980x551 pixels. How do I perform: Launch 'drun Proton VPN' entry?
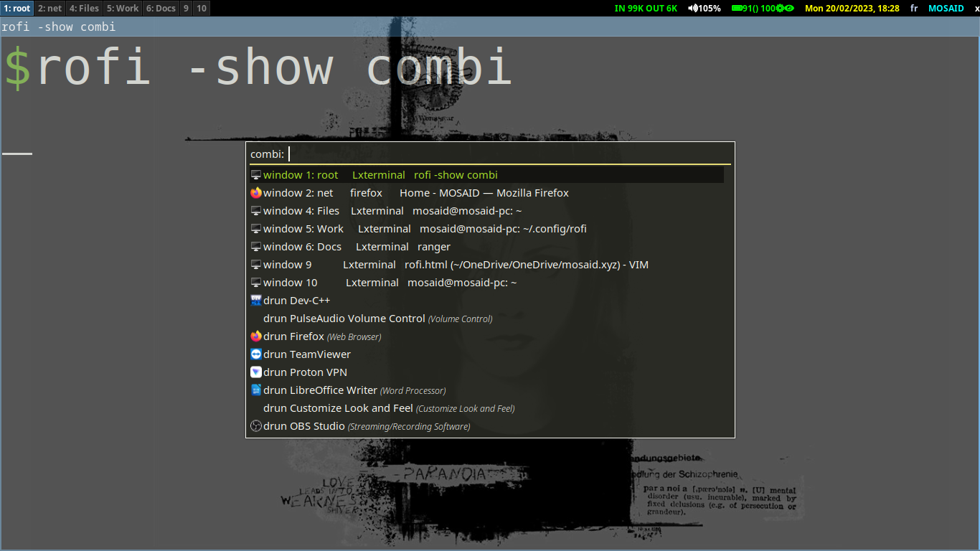point(486,372)
